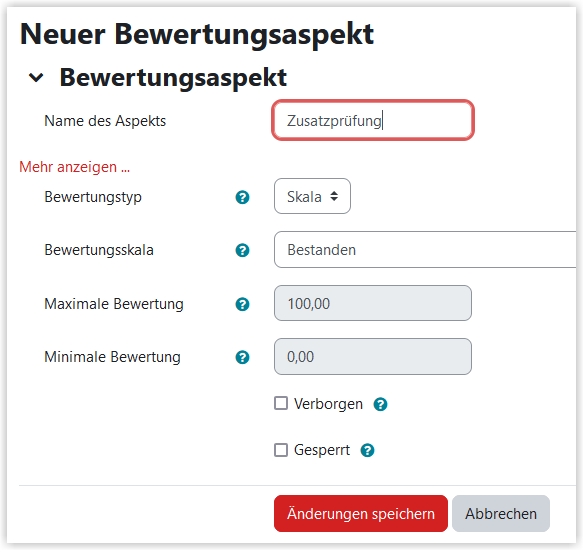The image size is (584, 551).
Task: Open help icon next to Gesperrt
Action: 367,450
